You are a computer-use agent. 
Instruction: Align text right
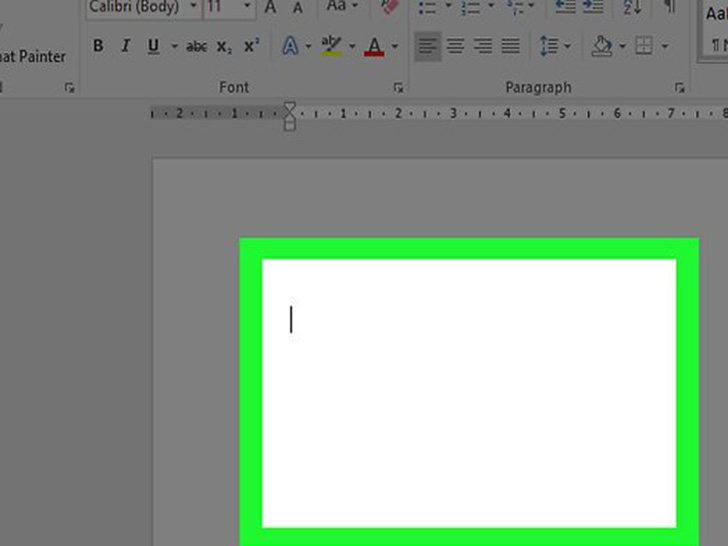[x=483, y=46]
